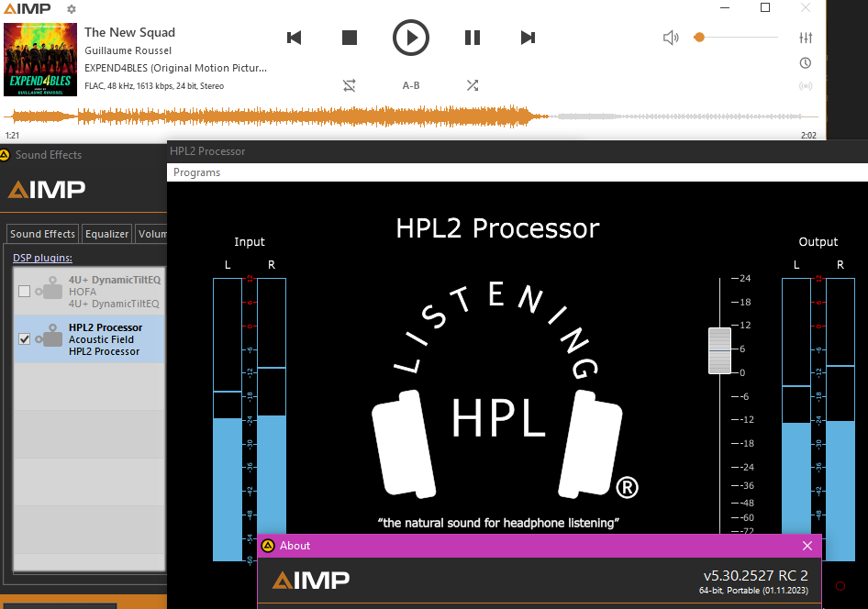
Task: Click album name EXPEND4BLES text
Action: pyautogui.click(x=175, y=68)
